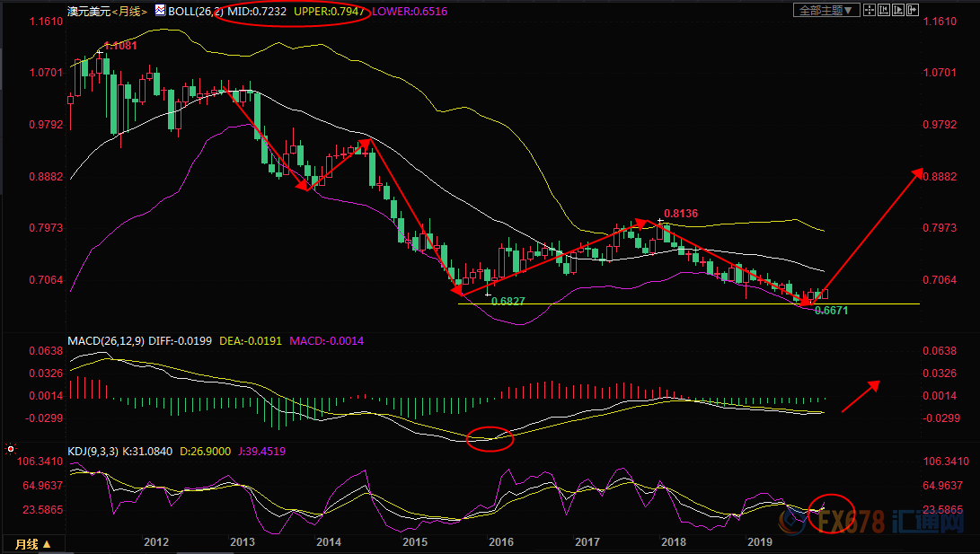The width and height of the screenshot is (980, 554).
Task: Click the 2019 year marker on time axis
Action: (760, 542)
